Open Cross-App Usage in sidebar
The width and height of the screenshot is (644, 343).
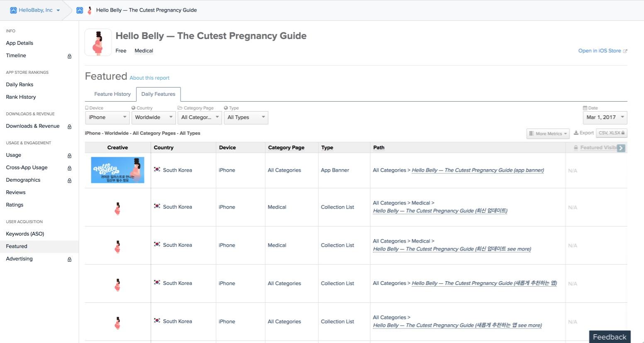27,168
